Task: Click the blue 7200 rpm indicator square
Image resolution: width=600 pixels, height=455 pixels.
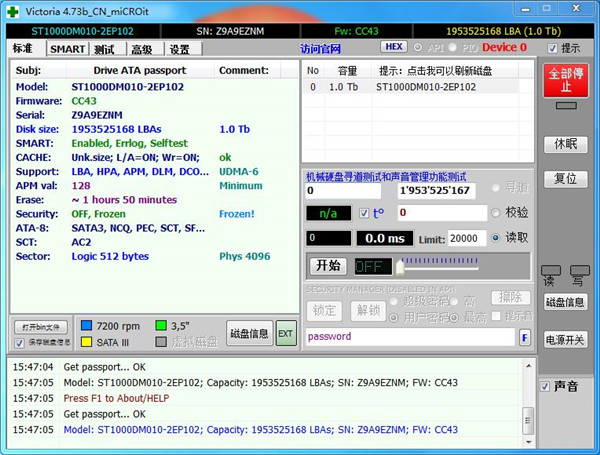Action: (x=87, y=325)
